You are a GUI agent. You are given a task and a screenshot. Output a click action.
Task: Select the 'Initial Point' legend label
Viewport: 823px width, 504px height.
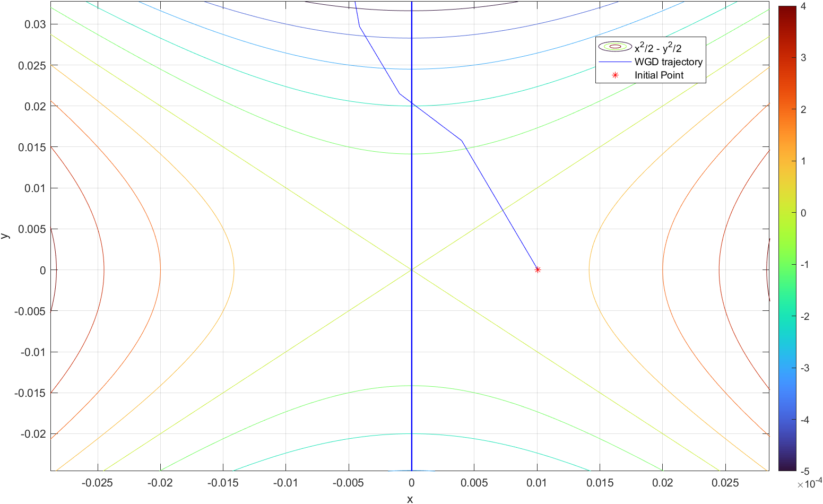click(x=659, y=75)
